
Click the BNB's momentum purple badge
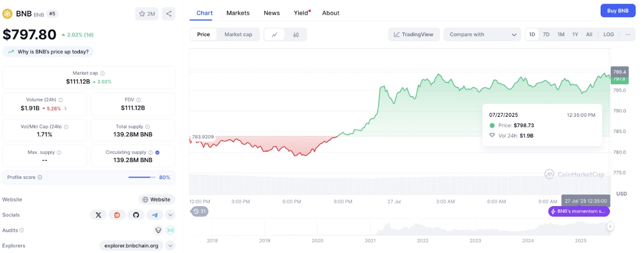click(579, 211)
